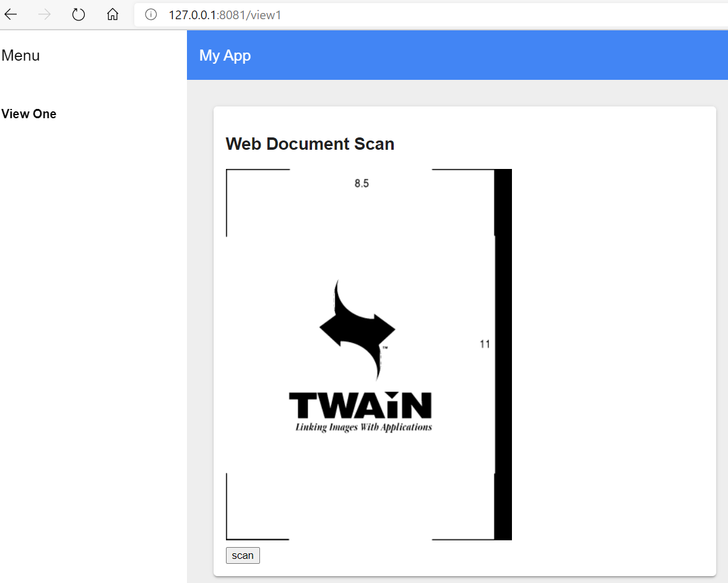Click the 11 height marker on the test page
Image resolution: width=728 pixels, height=583 pixels.
(x=485, y=344)
